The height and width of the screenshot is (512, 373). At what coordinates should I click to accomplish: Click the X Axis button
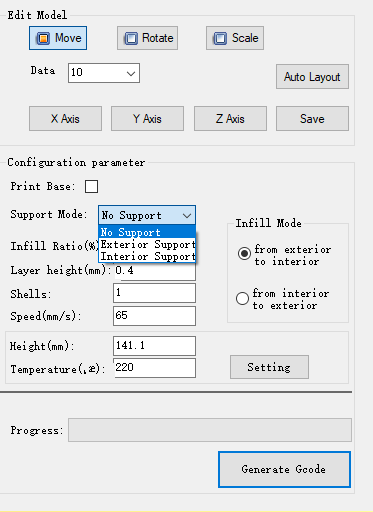pos(65,119)
